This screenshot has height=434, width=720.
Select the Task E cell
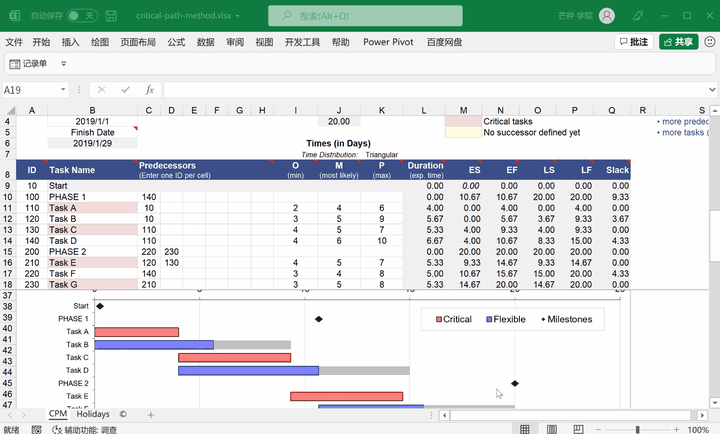point(92,263)
